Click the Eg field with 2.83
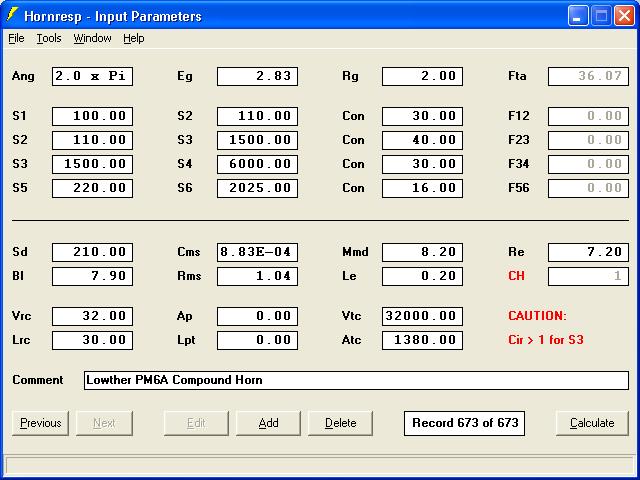640x480 pixels. coord(258,76)
